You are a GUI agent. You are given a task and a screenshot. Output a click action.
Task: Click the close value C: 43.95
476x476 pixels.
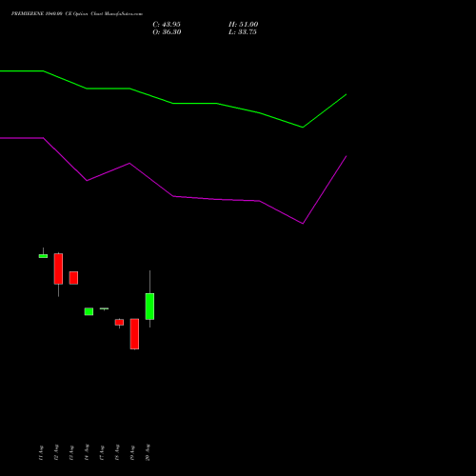[x=167, y=25]
